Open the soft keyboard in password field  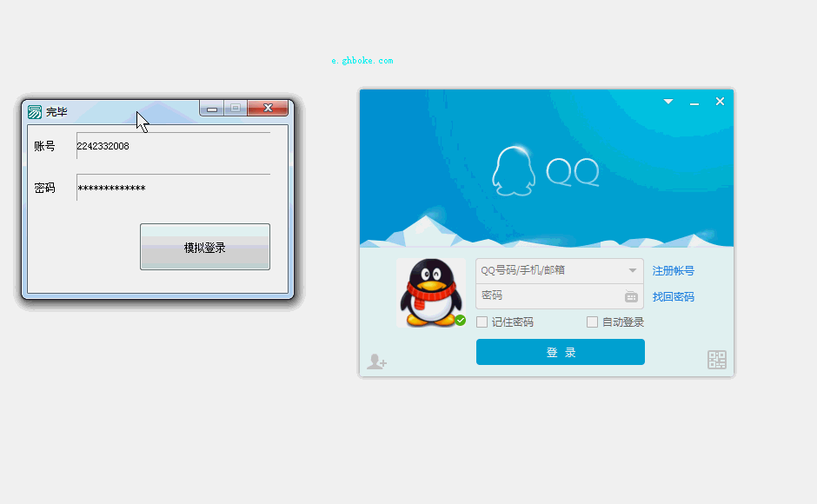(631, 296)
